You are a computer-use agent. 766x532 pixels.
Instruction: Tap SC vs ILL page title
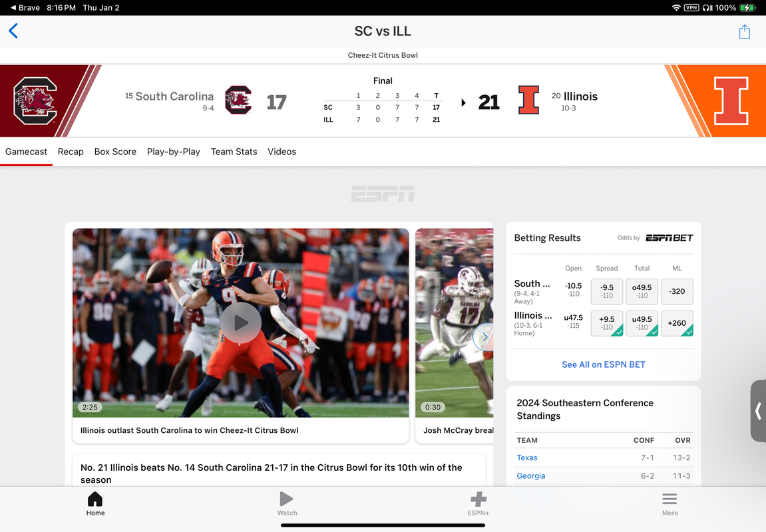pos(383,31)
